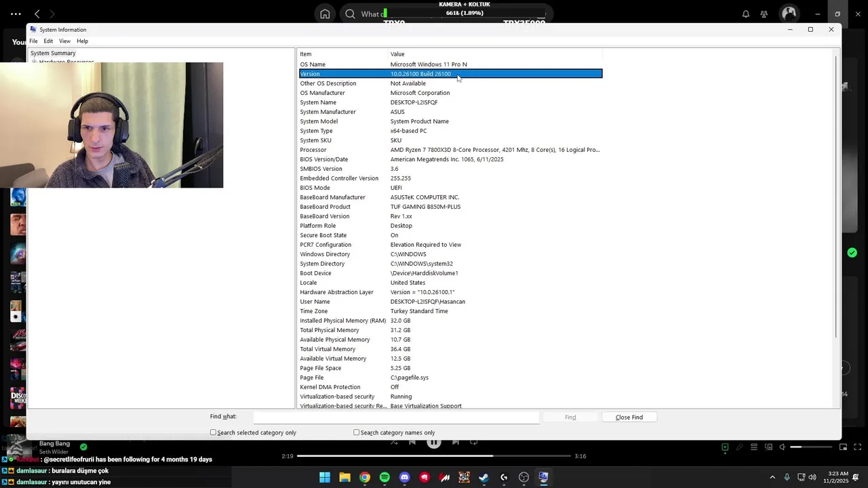Toggle Search category names only checkbox
Screen dimensions: 868x488
(x=356, y=432)
